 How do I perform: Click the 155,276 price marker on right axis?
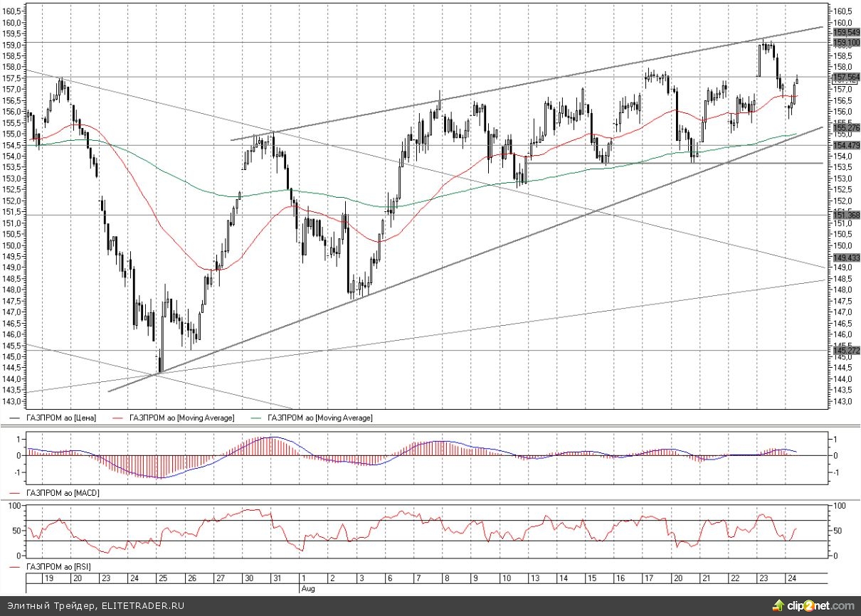(x=845, y=128)
